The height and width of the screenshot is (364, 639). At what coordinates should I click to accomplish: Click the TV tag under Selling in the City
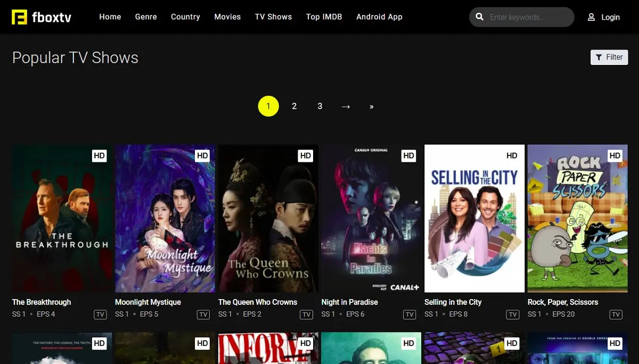click(513, 315)
